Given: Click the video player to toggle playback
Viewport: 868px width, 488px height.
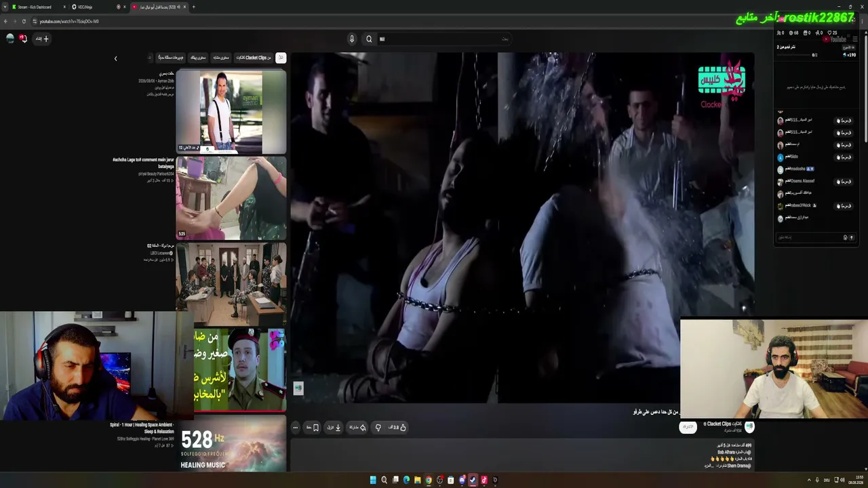Looking at the screenshot, I should (x=522, y=228).
